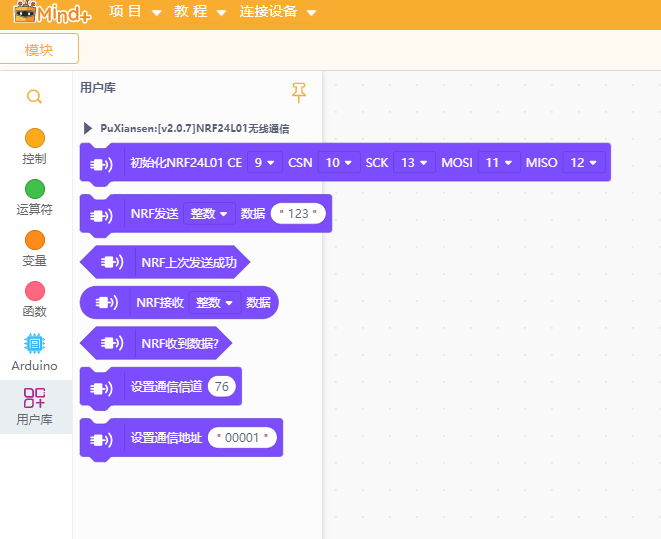
Task: Open the MOSI pin 11 dropdown
Action: point(499,163)
